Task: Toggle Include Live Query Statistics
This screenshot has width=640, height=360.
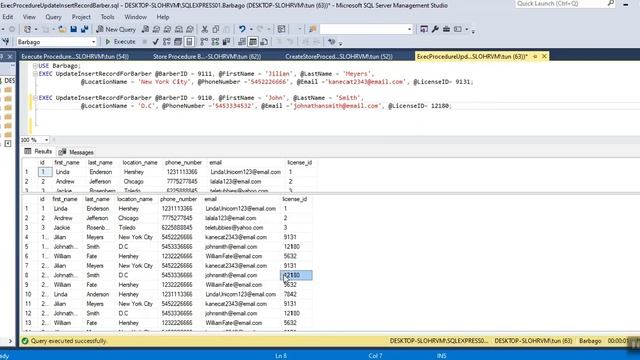Action: 215,42
